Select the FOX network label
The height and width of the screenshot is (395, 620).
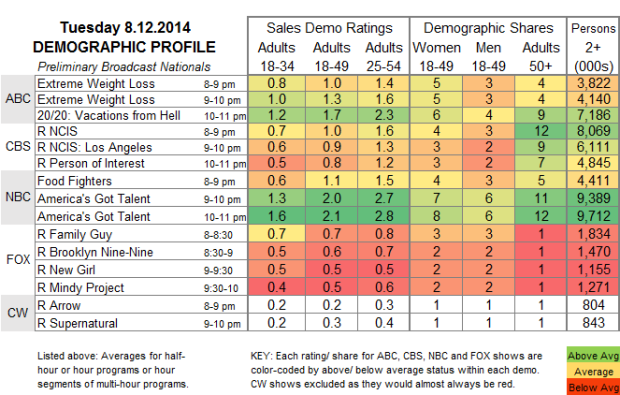(18, 260)
